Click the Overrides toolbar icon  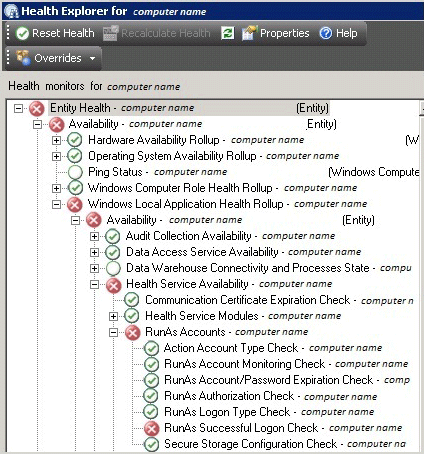tap(23, 58)
